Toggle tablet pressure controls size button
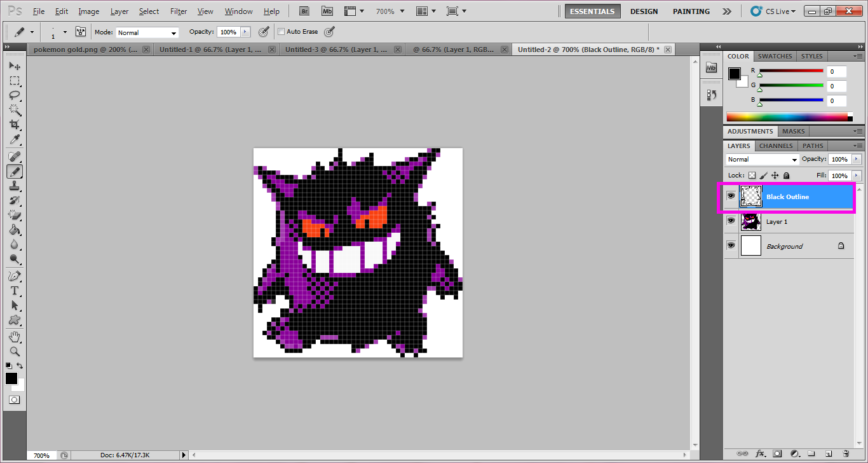Image resolution: width=868 pixels, height=463 pixels. [329, 32]
